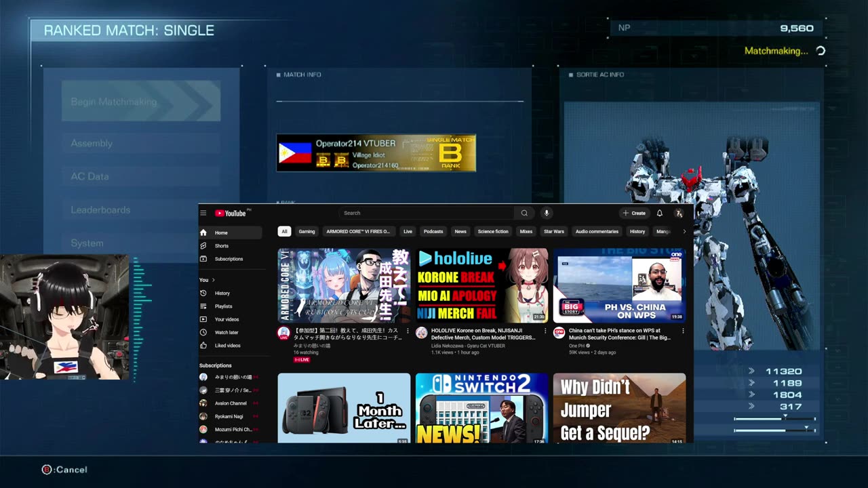The width and height of the screenshot is (868, 488).
Task: Click the Liked videos thumbs-up icon
Action: pyautogui.click(x=203, y=345)
